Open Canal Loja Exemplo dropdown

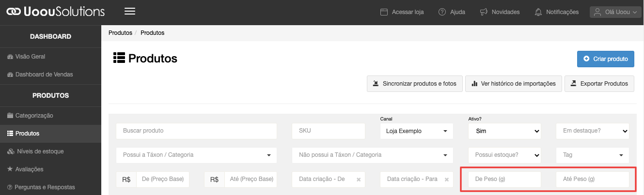coord(417,131)
